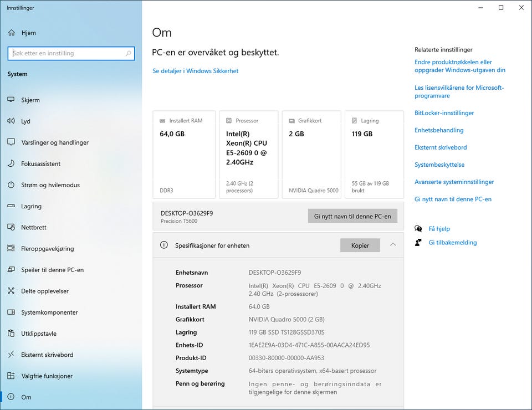Click the Fleroppgavekjøring multitasking icon
532x410 pixels.
pos(11,248)
